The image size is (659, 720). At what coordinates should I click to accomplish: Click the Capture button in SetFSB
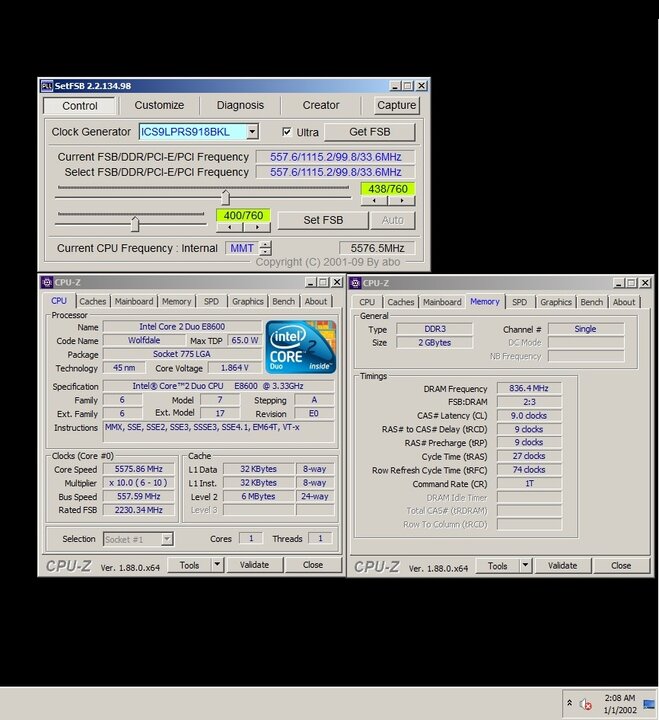pos(396,105)
